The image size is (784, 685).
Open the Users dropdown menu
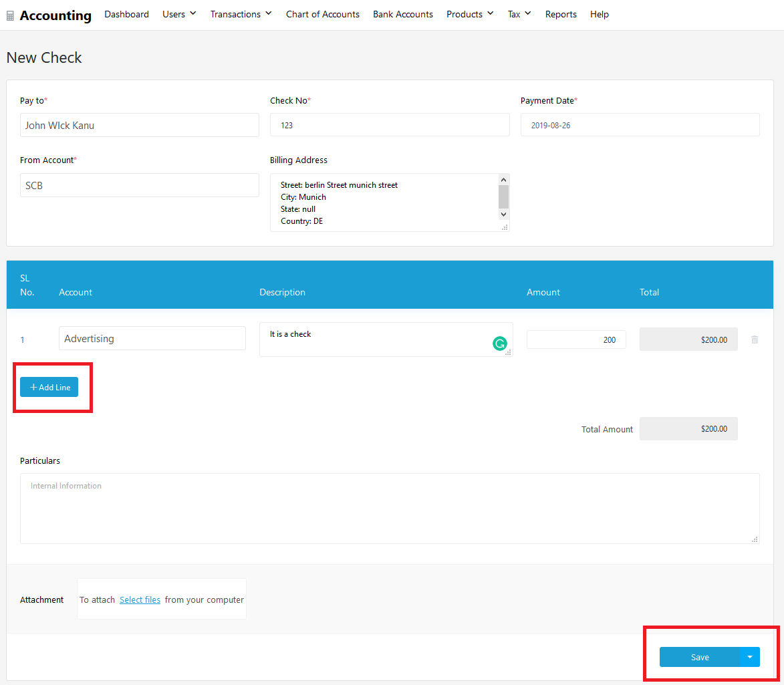(x=179, y=14)
